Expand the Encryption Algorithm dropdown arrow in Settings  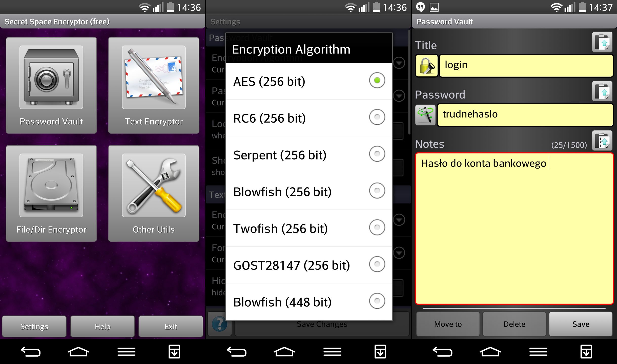click(x=399, y=63)
